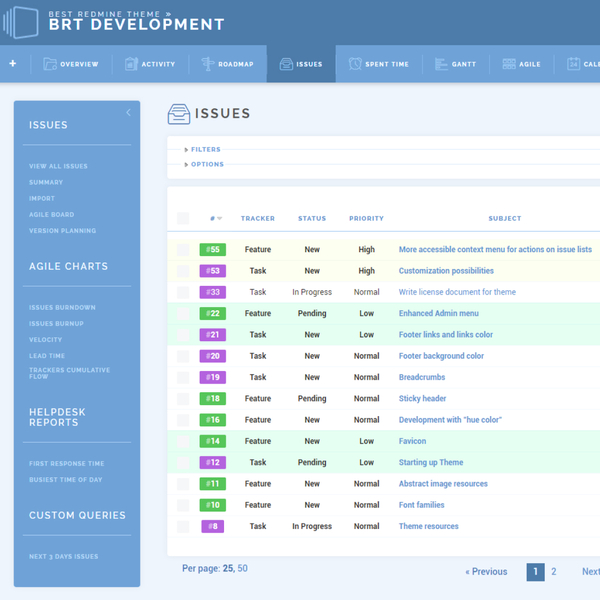The image size is (600, 600).
Task: Click the Spent Time clock icon
Action: tap(355, 64)
